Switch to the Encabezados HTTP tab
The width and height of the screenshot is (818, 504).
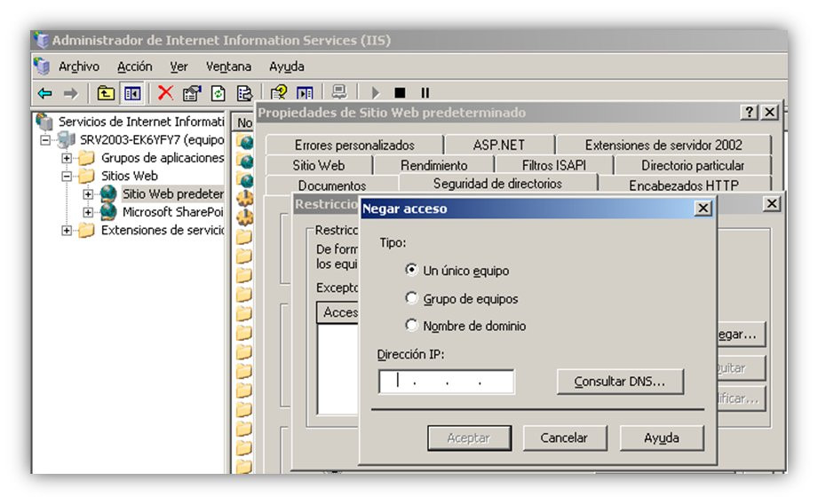[684, 185]
